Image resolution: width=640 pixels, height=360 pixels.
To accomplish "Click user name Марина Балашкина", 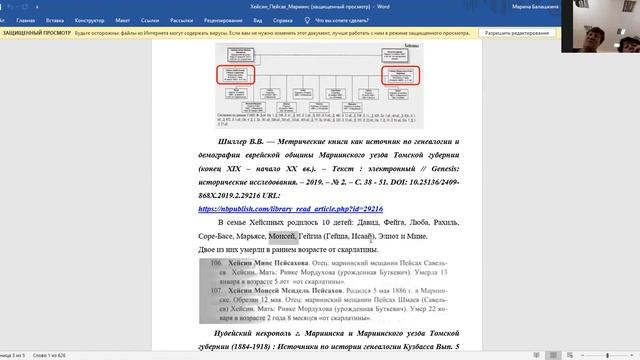I will point(535,7).
